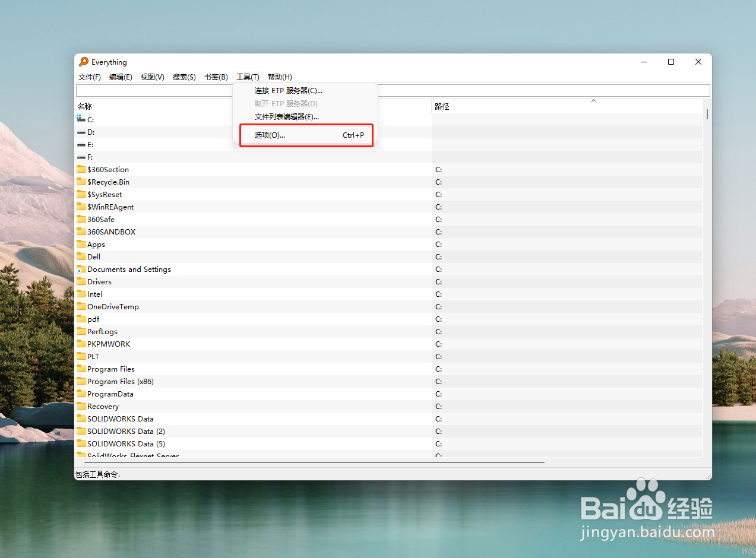Click the SOLIDWORKS Data folder name
Screen dimensions: 756x558
pyautogui.click(x=121, y=419)
